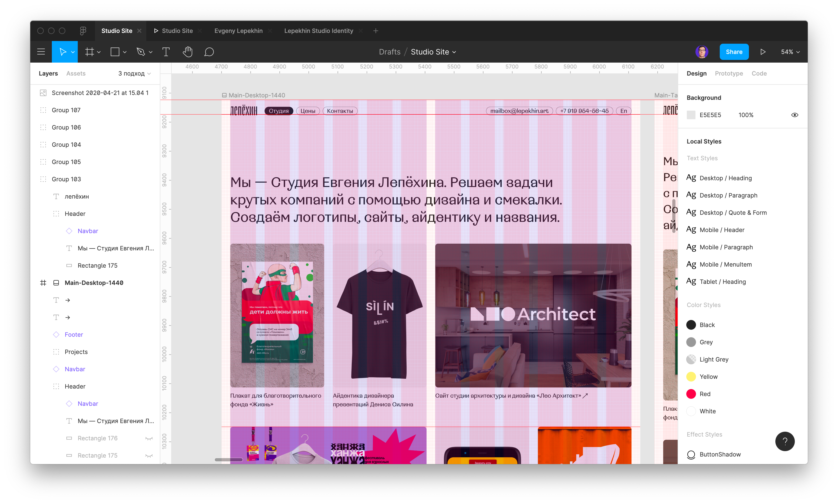This screenshot has height=504, width=838.
Task: Open the 54% zoom dropdown
Action: pyautogui.click(x=790, y=52)
